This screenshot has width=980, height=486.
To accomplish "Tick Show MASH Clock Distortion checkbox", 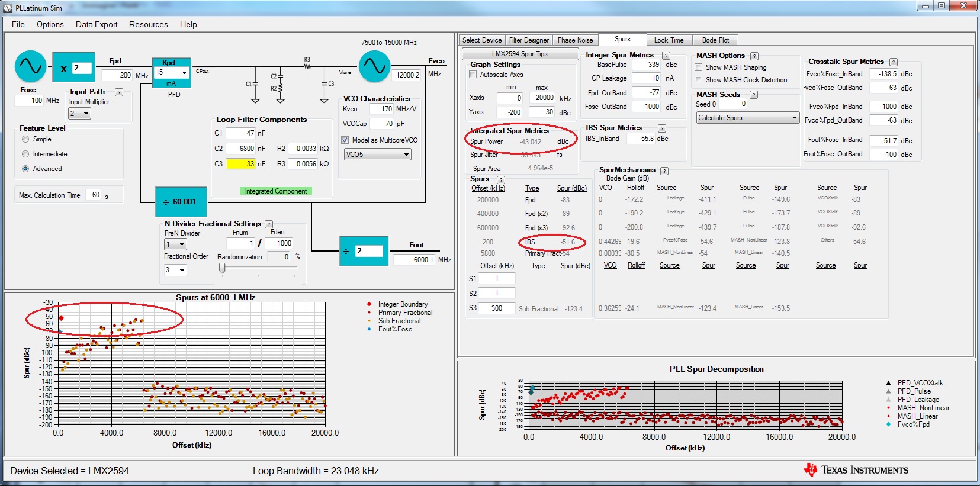I will tap(699, 80).
